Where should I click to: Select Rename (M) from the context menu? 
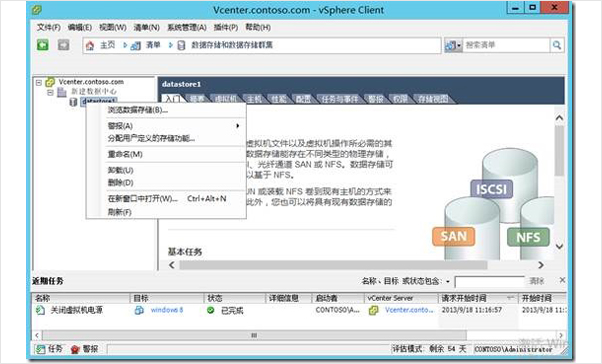[x=125, y=154]
